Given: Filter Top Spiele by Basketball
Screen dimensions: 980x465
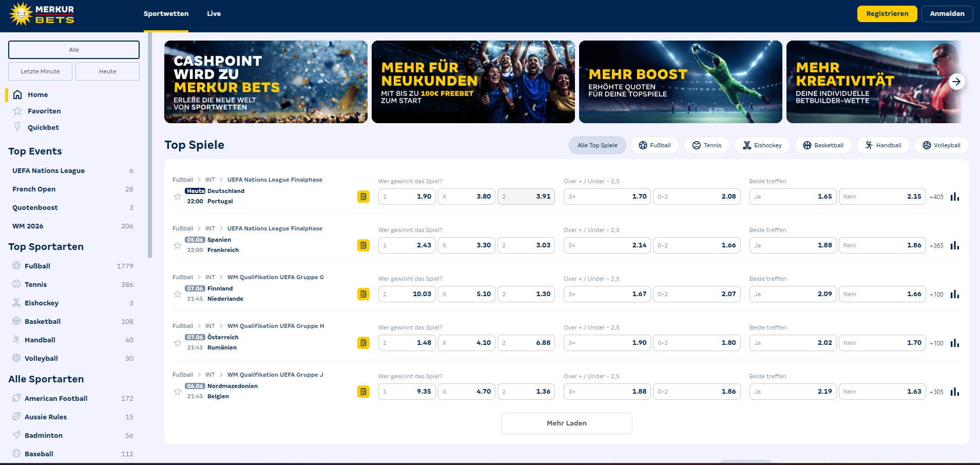Looking at the screenshot, I should (x=823, y=145).
